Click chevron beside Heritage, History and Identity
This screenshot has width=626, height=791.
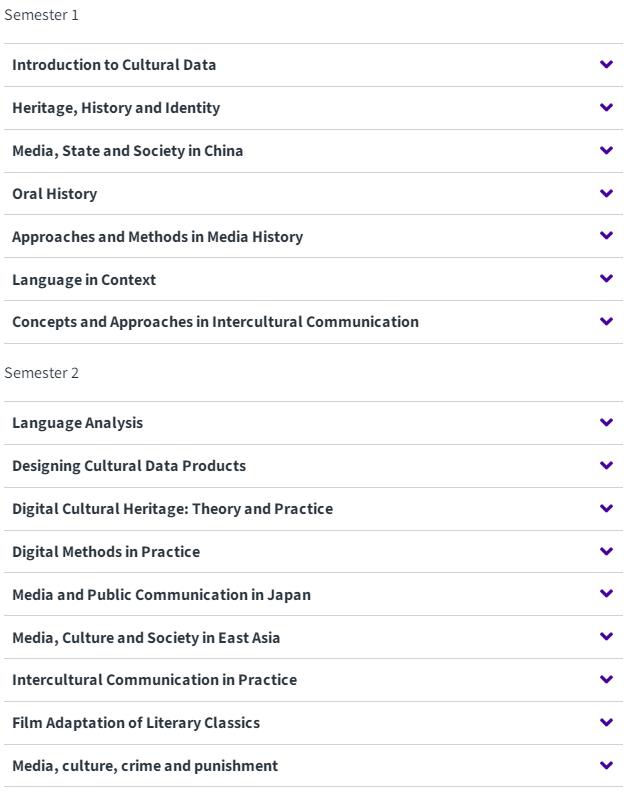point(606,107)
